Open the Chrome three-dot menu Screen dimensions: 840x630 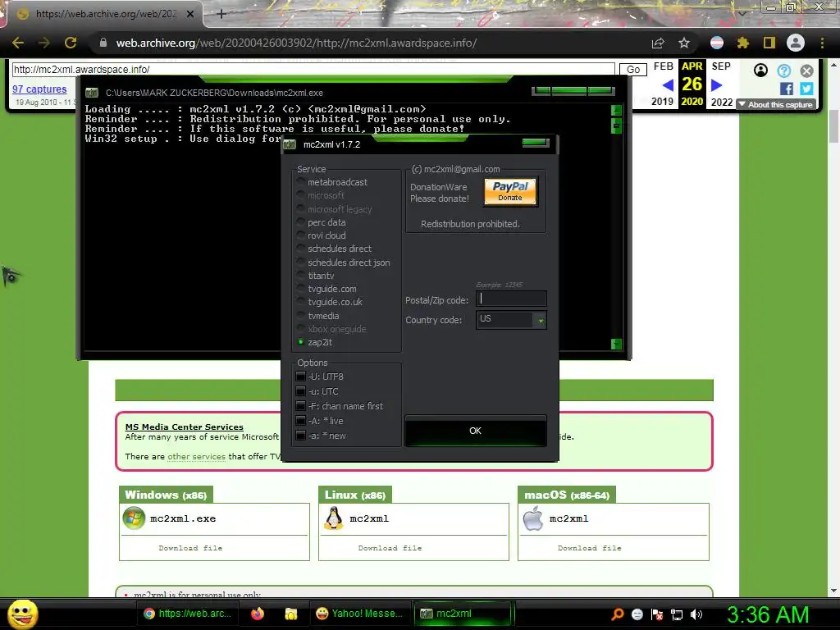[822, 43]
